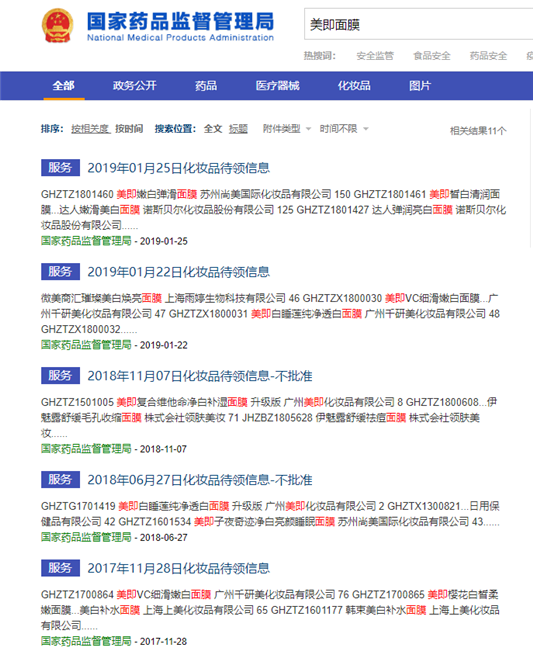Click 服务 tag beside the 2019年01月22日 result
533x661 pixels.
tap(60, 272)
